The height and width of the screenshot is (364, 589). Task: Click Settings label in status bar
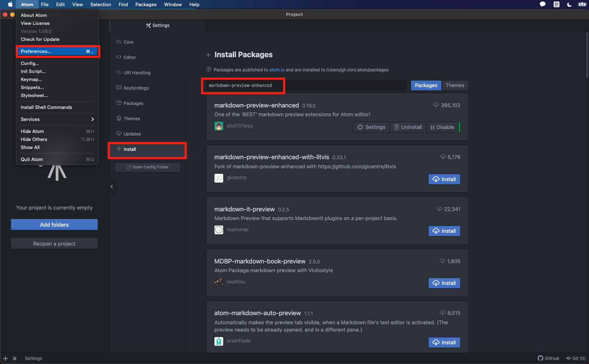(34, 359)
